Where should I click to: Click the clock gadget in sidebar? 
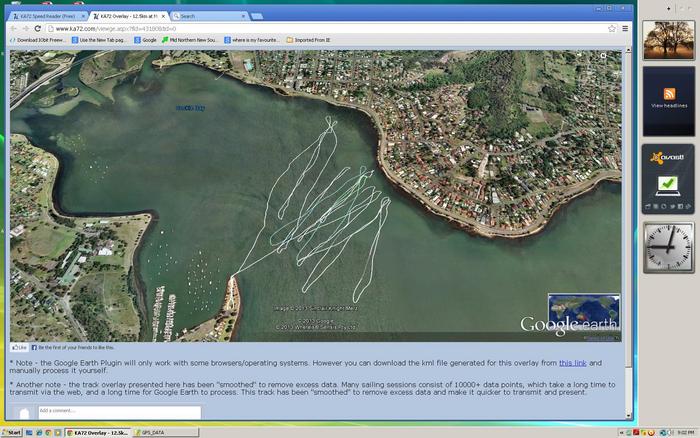pyautogui.click(x=668, y=248)
